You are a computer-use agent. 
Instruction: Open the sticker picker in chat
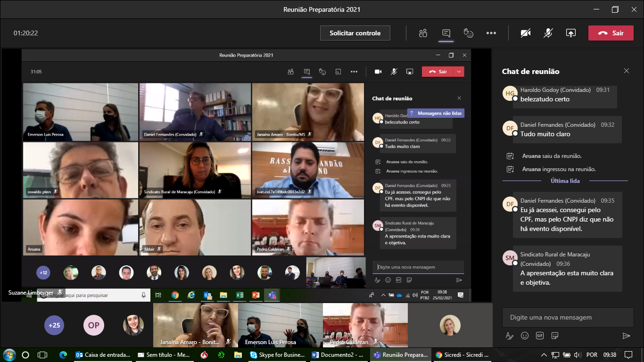click(x=555, y=336)
